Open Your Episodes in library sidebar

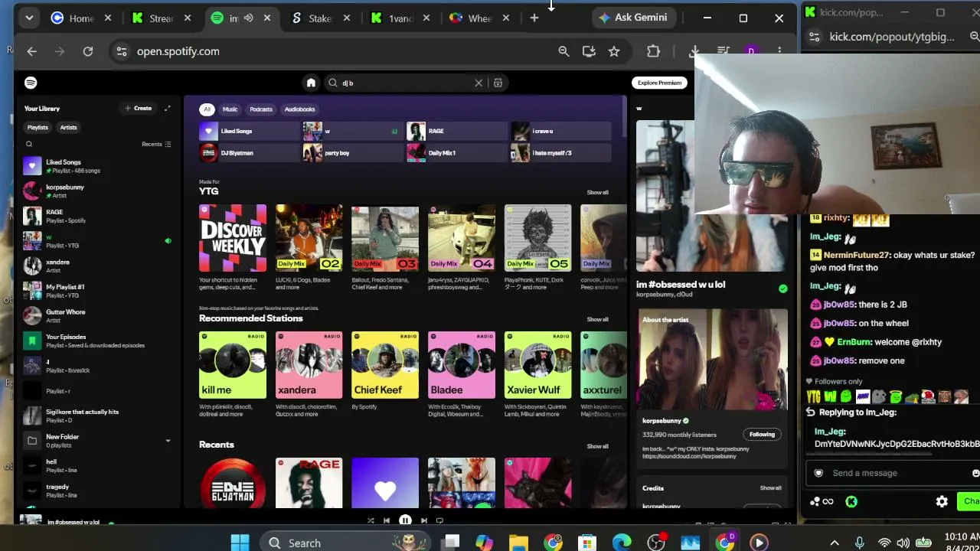point(98,341)
